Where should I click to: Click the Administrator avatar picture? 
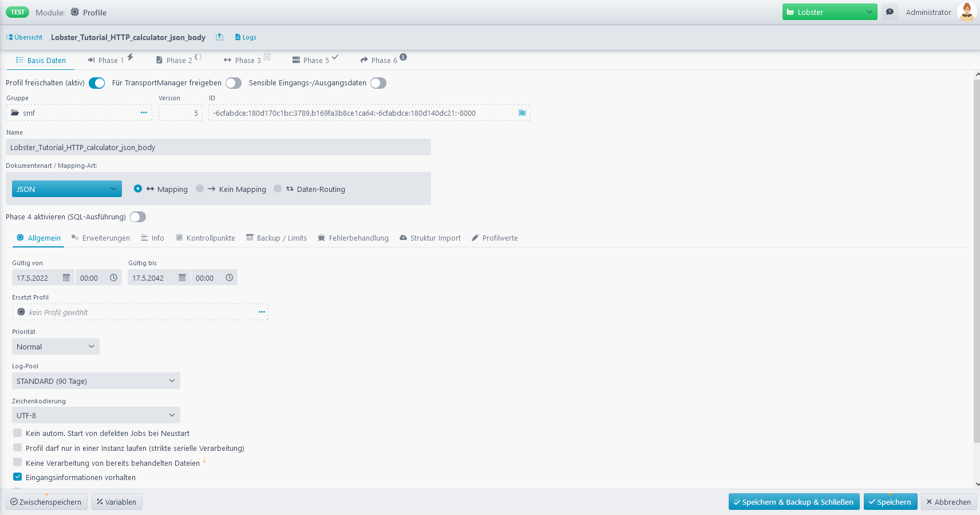point(966,12)
